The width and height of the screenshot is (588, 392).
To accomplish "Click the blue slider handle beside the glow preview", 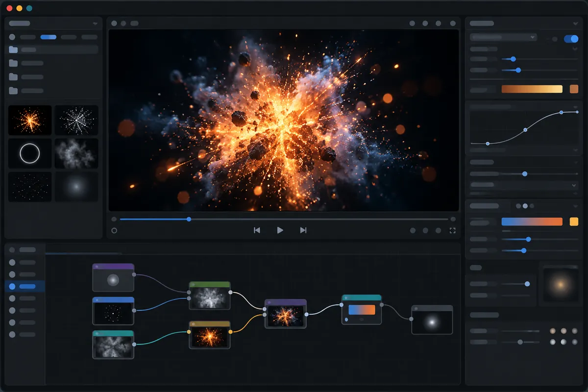I will [527, 284].
